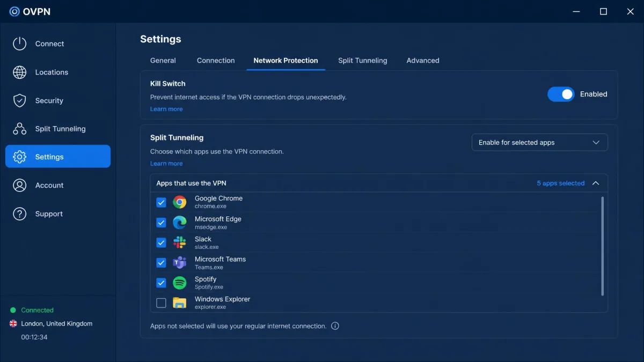This screenshot has width=644, height=362.
Task: Click the msedge.exe file name
Action: (x=211, y=227)
